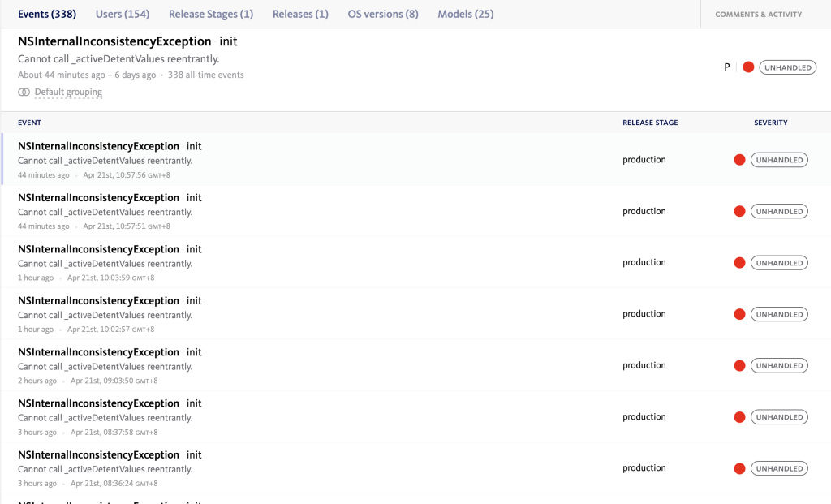The width and height of the screenshot is (831, 504).
Task: Click red severity dot for 10:02:57 event
Action: coord(739,314)
